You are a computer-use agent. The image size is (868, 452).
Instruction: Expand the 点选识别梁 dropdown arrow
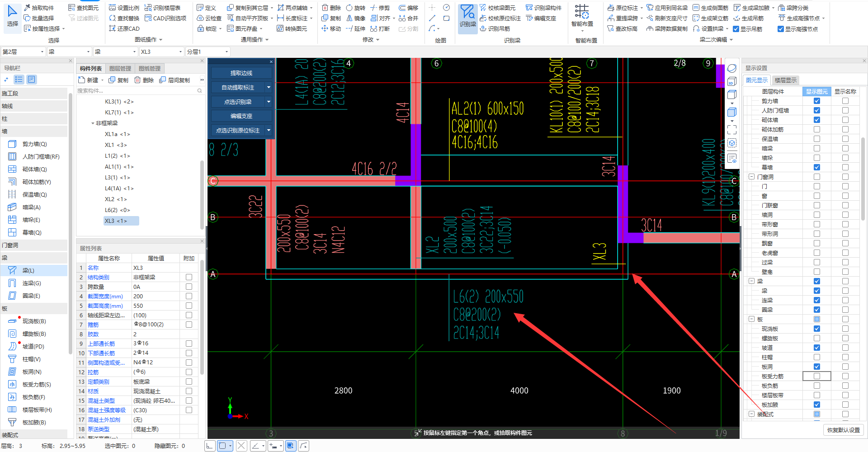269,102
